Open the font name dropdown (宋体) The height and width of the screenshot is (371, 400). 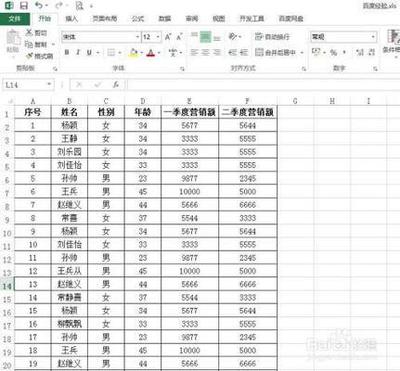(x=137, y=37)
